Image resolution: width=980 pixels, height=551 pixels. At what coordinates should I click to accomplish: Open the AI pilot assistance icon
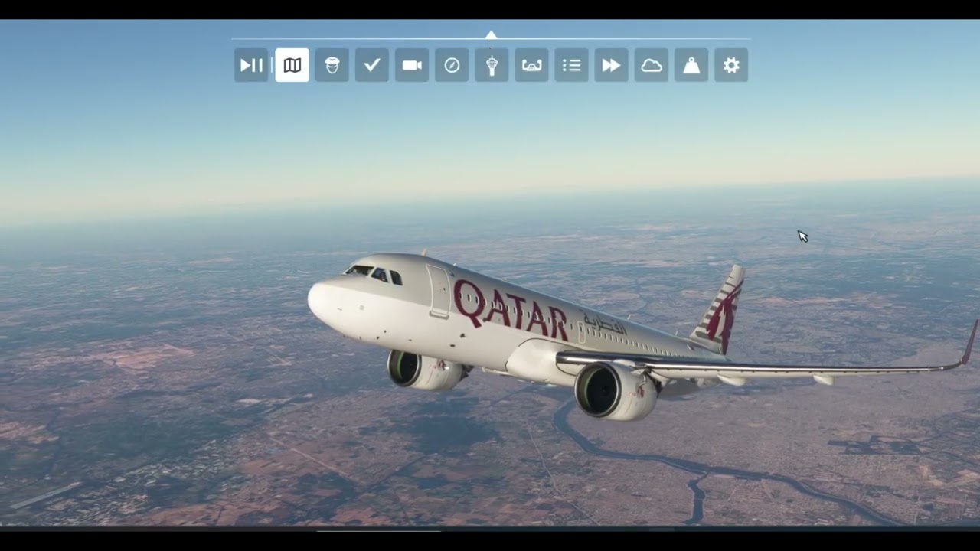[332, 65]
